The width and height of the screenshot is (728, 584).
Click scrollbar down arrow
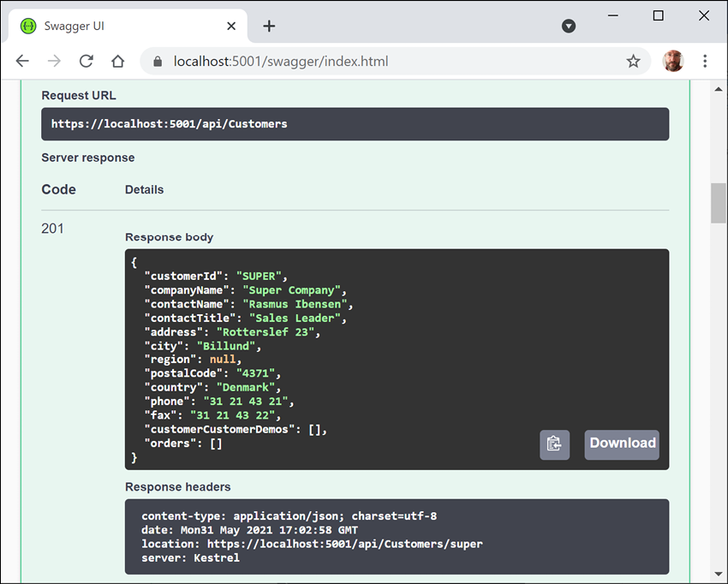[718, 574]
